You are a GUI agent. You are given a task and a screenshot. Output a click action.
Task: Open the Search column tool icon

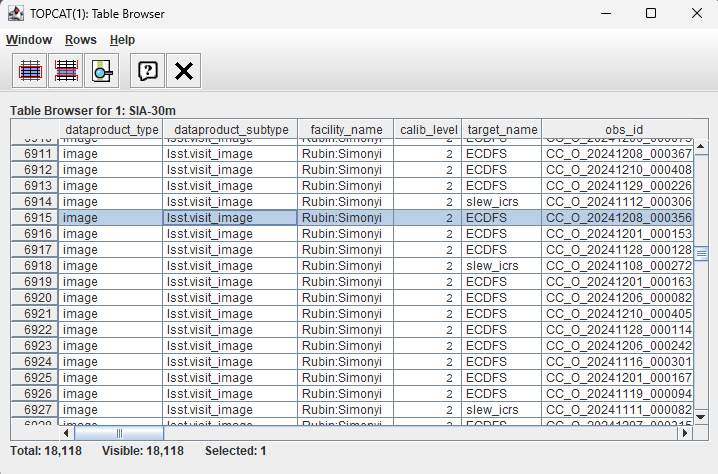[102, 71]
